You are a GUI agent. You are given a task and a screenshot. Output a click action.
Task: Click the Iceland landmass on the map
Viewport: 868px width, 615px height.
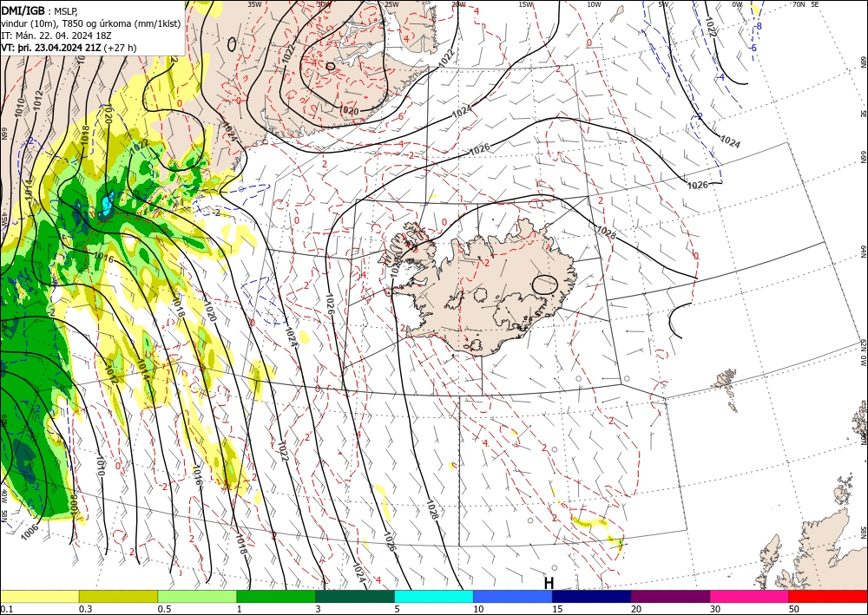(x=482, y=288)
